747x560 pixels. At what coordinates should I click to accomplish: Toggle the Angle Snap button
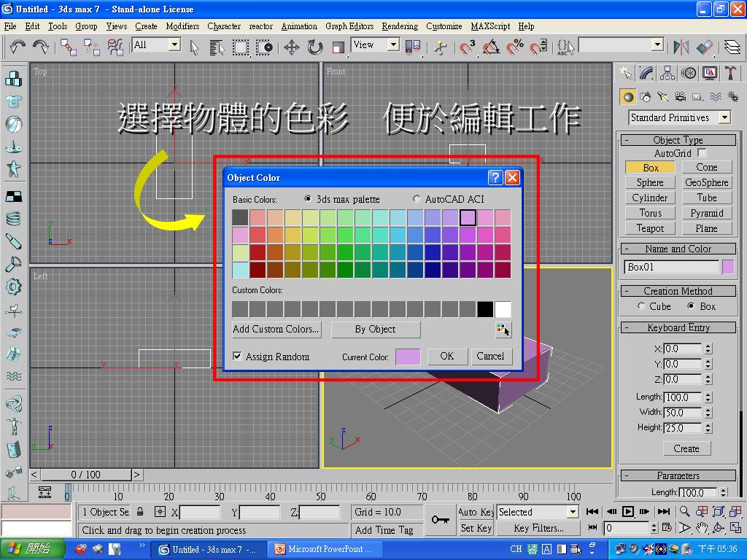click(491, 47)
